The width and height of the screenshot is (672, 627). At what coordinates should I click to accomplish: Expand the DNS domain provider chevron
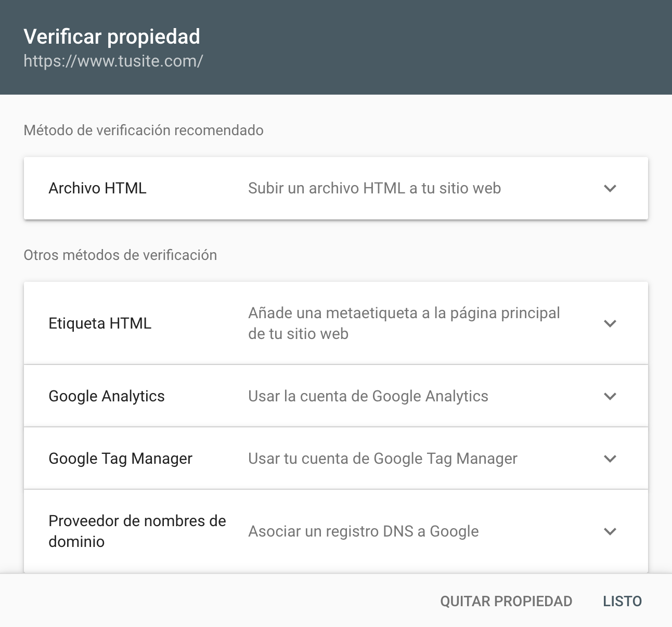tap(610, 531)
